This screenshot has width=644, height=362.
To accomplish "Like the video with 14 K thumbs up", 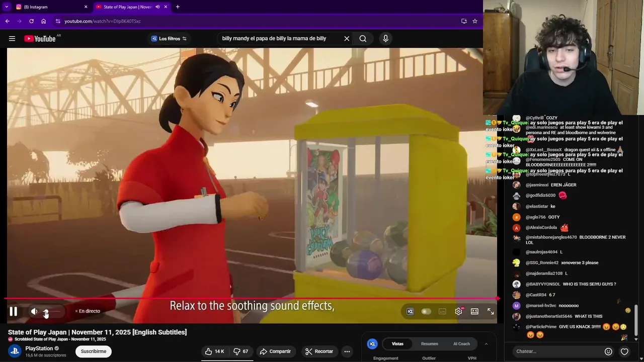I will point(214,351).
